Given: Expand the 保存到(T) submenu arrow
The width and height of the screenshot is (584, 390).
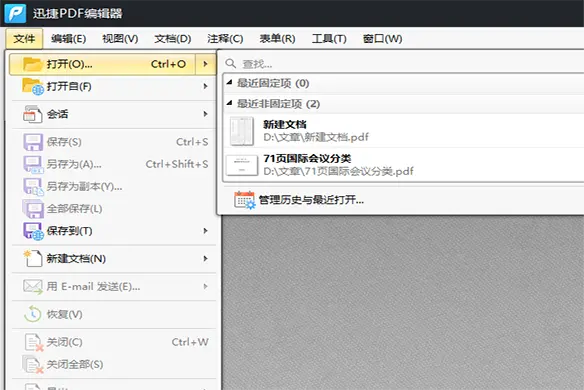Looking at the screenshot, I should click(205, 231).
